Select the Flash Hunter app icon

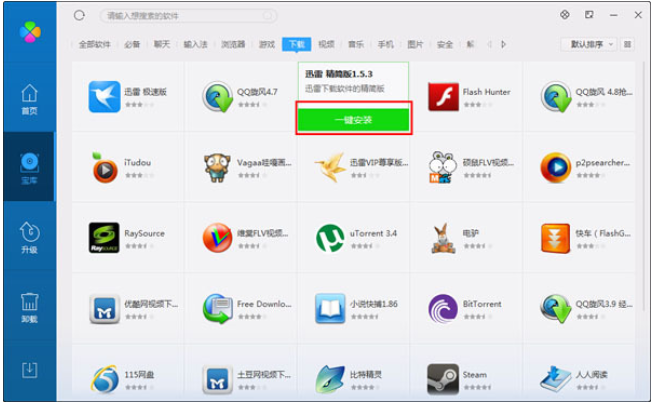[443, 97]
